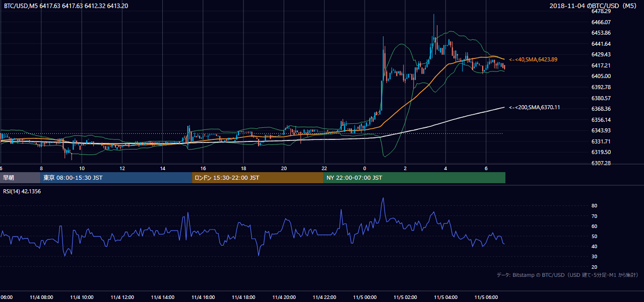Click the 2018-11-04 BTC/USD (M5) title

point(594,6)
